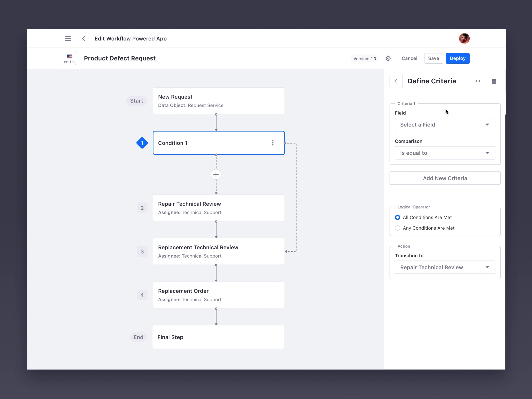
Task: Open the code view for criteria
Action: coord(478,81)
